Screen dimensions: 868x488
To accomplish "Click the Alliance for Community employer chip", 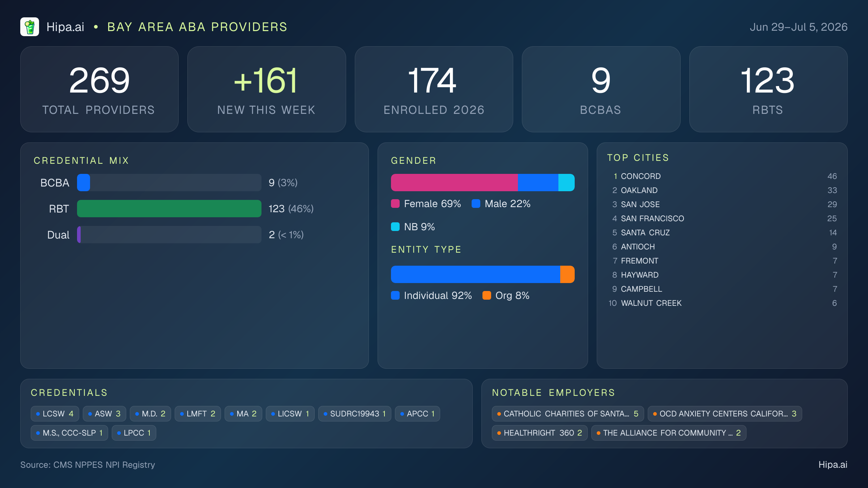I will click(x=669, y=433).
